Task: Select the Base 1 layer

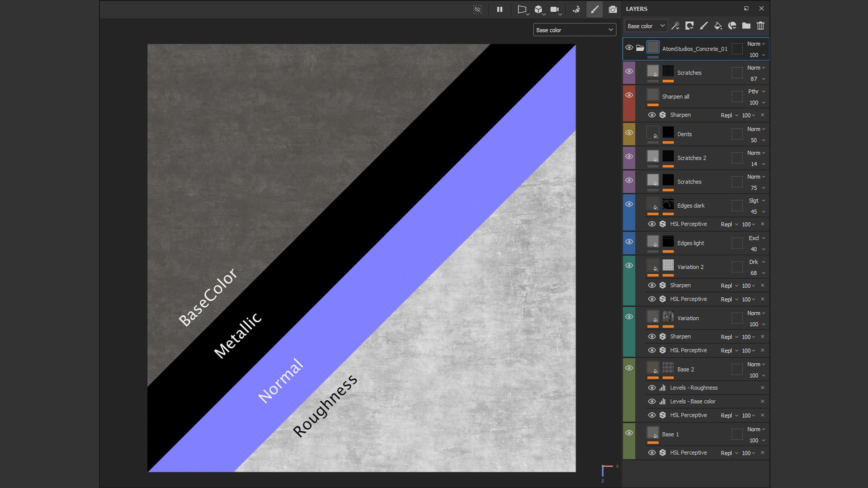Action: 670,434
